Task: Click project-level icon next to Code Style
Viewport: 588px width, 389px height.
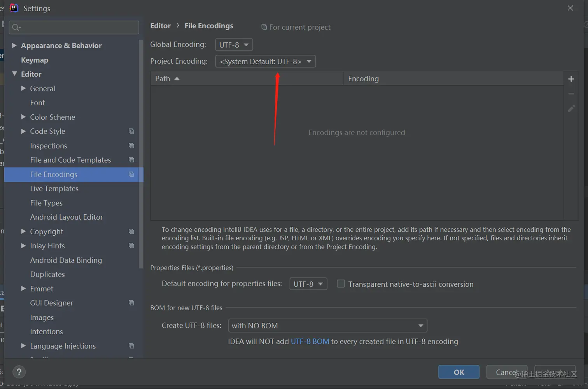Action: click(x=131, y=131)
